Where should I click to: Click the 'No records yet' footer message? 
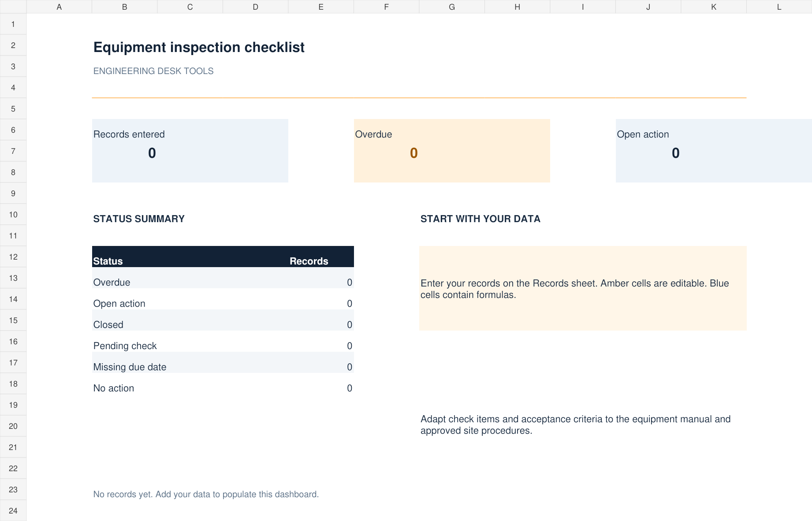(206, 494)
